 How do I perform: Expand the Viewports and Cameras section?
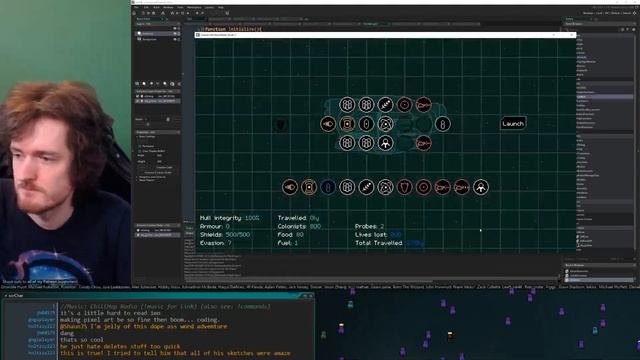click(x=138, y=177)
